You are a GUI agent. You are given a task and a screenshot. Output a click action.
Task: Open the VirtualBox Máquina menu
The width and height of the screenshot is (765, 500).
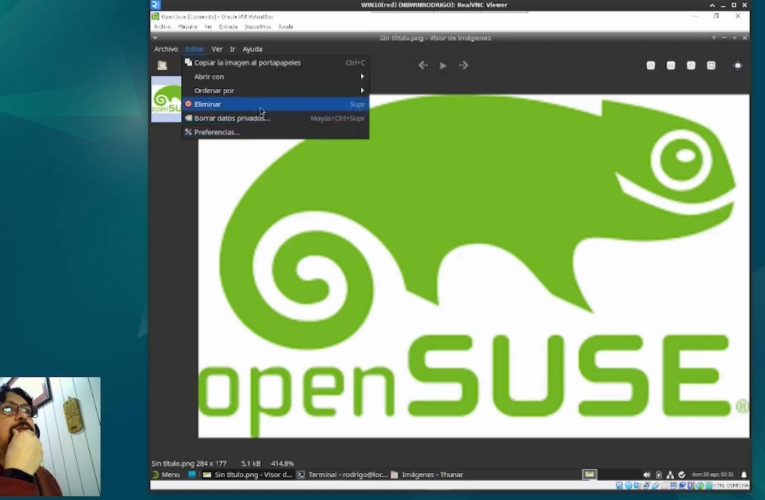[x=187, y=27]
